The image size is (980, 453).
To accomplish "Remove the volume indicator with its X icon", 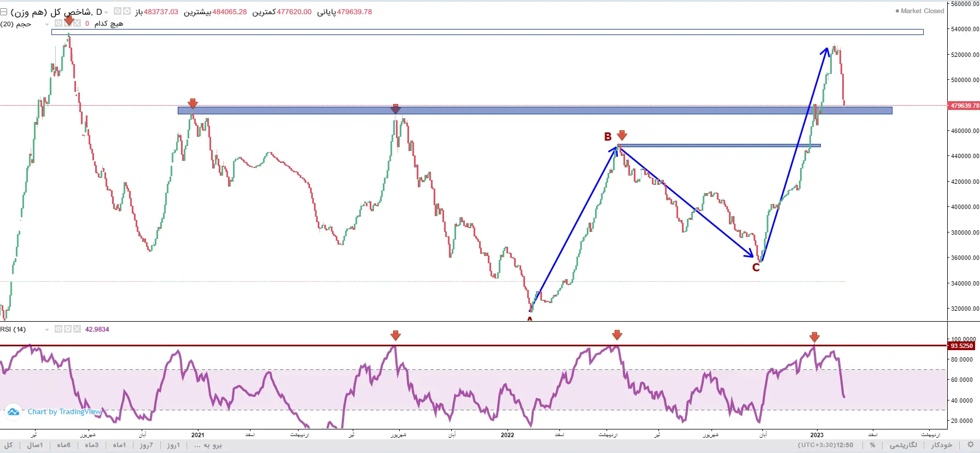I will [77, 24].
